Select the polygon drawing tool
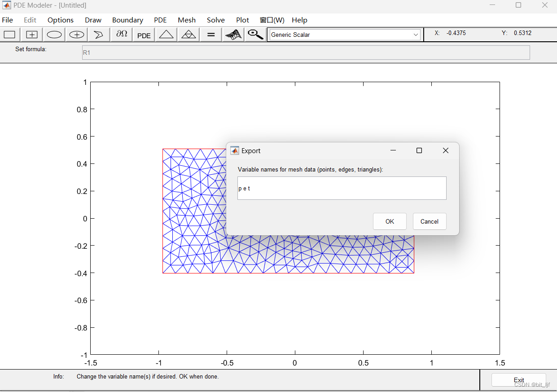This screenshot has height=392, width=557. click(x=99, y=34)
